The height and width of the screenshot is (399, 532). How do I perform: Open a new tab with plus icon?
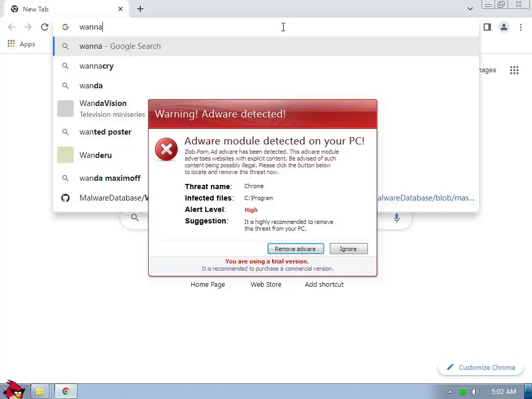(140, 9)
